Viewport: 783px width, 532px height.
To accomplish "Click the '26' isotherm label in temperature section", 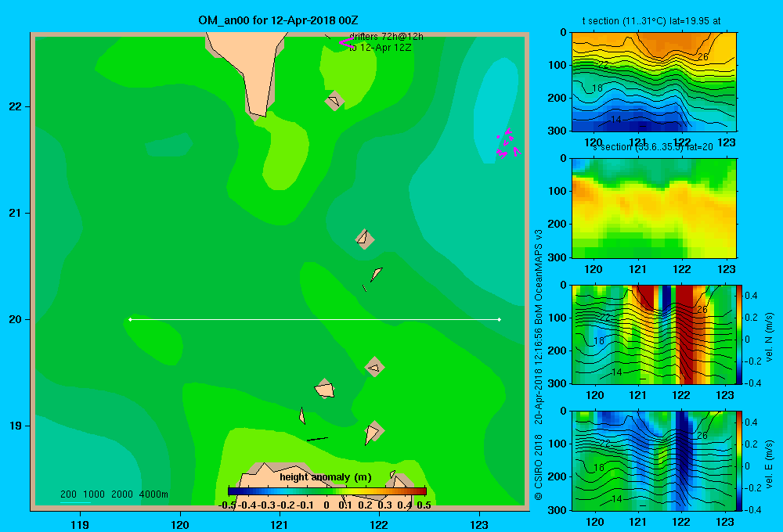I will pos(702,57).
